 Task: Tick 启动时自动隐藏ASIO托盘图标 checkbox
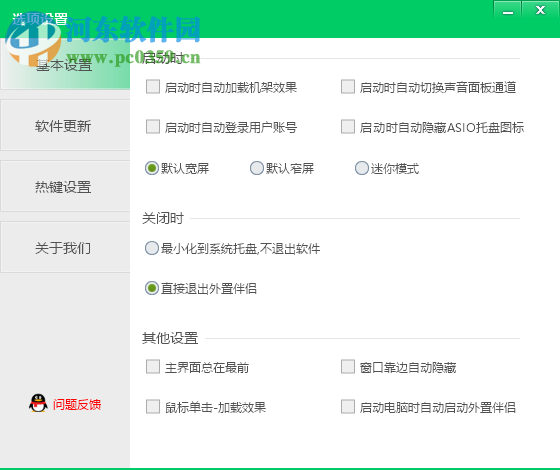tap(348, 127)
